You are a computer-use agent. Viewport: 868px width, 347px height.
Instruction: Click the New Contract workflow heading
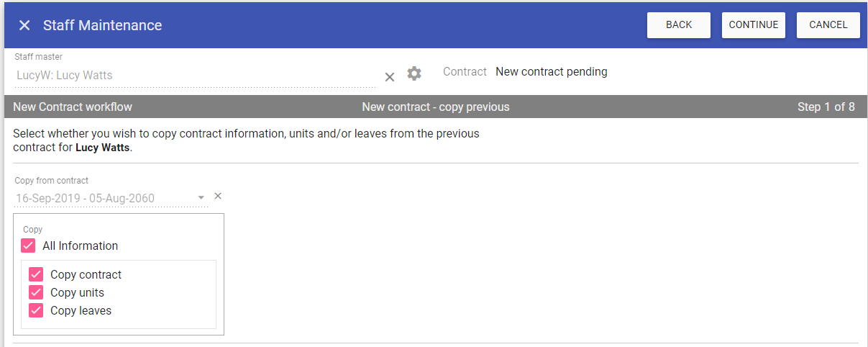click(x=73, y=107)
